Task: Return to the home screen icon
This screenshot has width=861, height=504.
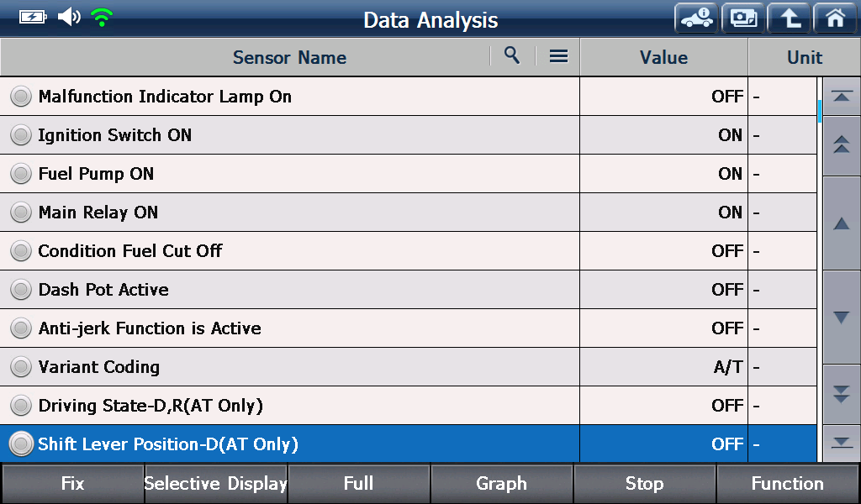Action: click(835, 18)
